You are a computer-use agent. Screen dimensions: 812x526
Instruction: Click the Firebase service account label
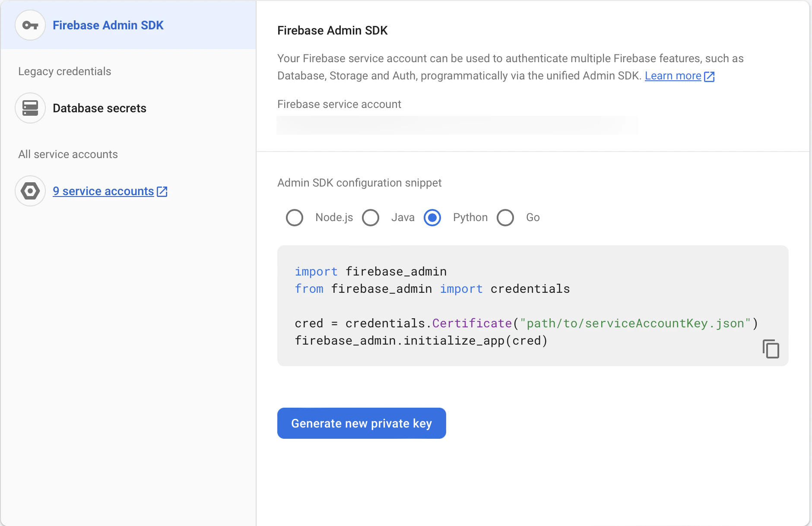(x=339, y=104)
